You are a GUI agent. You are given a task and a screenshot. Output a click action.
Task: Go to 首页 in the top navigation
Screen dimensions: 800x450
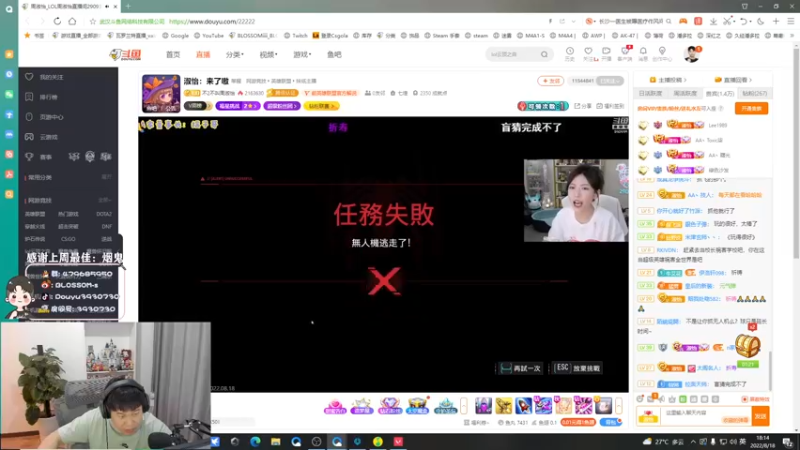173,55
